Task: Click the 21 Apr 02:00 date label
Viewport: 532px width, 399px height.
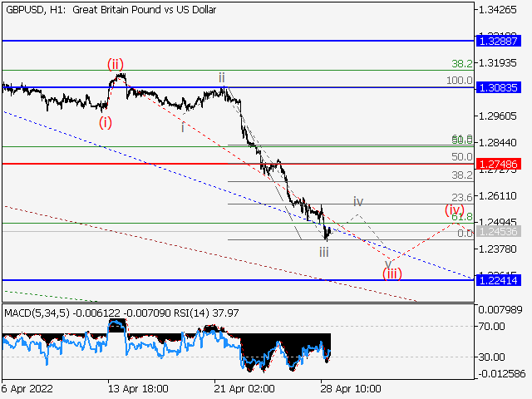Action: tap(244, 388)
